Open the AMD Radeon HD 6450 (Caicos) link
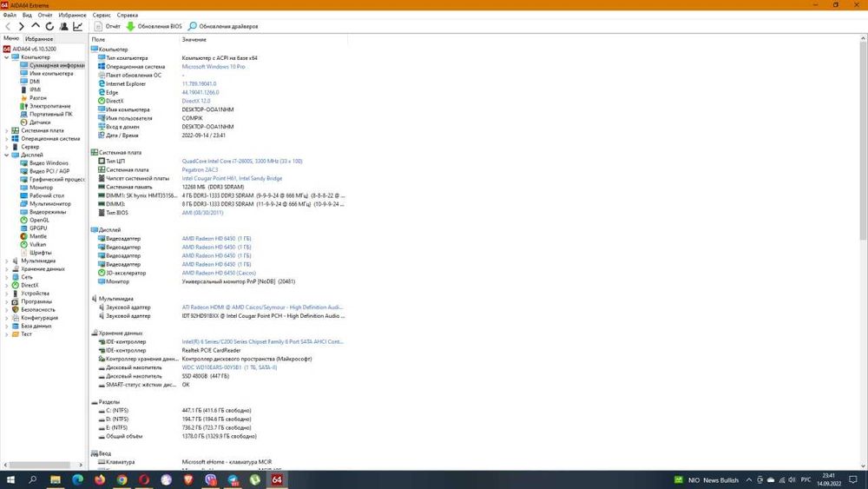Image resolution: width=868 pixels, height=489 pixels. [219, 273]
